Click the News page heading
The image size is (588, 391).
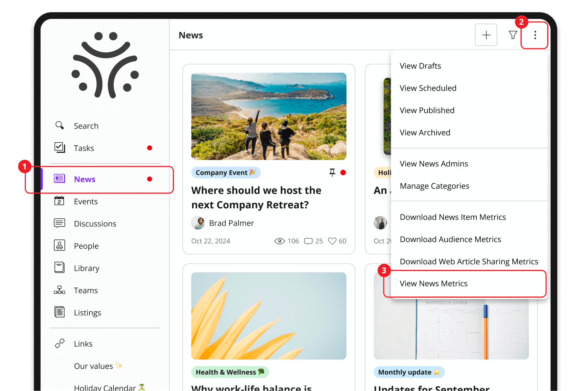tap(191, 35)
